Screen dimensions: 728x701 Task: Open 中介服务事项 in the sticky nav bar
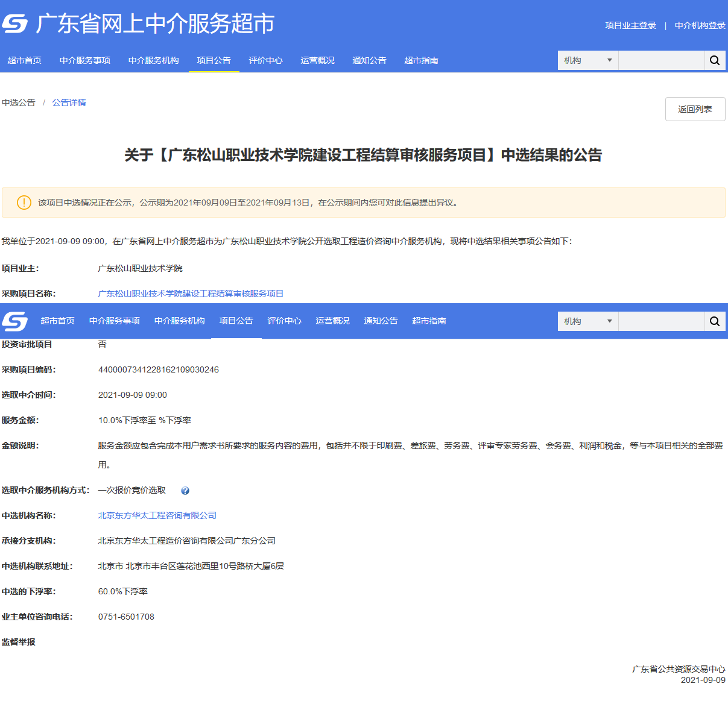pos(115,321)
